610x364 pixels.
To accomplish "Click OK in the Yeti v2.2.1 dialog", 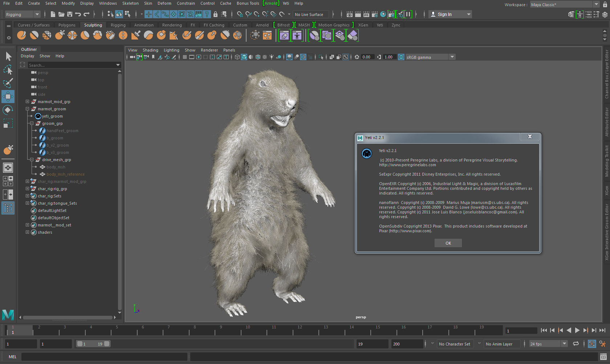I will pyautogui.click(x=448, y=243).
